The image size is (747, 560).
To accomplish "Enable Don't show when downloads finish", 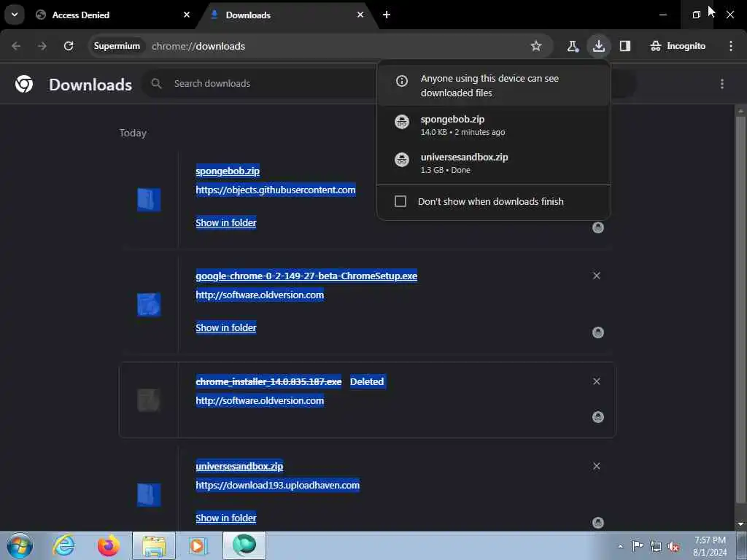I will coord(400,201).
